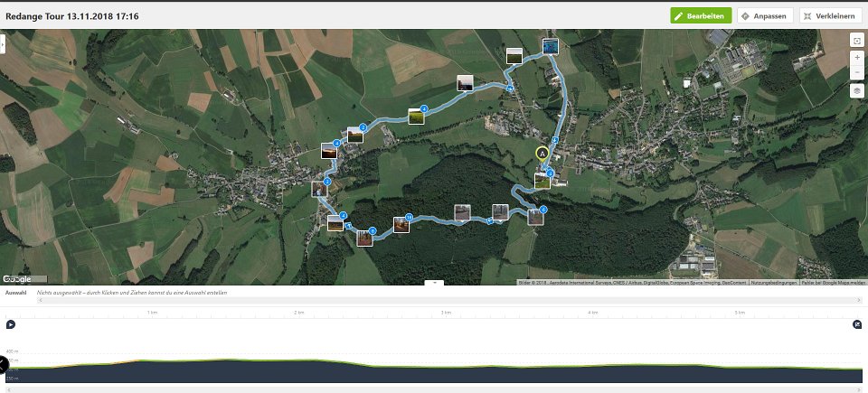Click the direction arrow just north of marker A
This screenshot has height=393, width=868.
tap(554, 139)
